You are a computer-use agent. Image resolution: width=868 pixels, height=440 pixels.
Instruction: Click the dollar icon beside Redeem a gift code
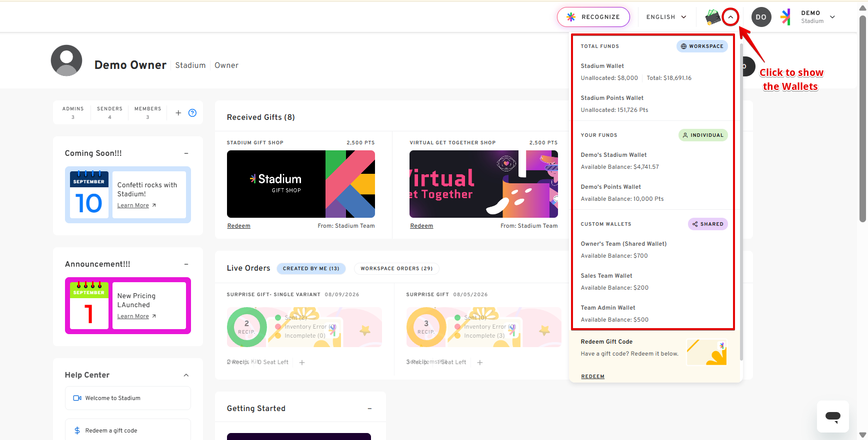pyautogui.click(x=77, y=431)
